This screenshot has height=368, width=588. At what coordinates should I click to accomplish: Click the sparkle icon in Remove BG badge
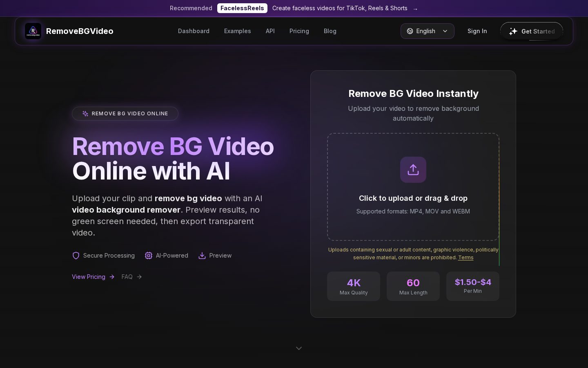tap(85, 114)
